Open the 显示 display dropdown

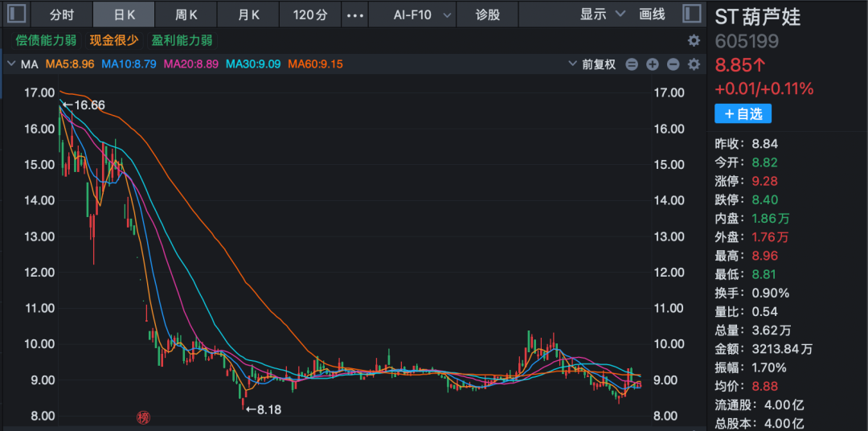(602, 14)
